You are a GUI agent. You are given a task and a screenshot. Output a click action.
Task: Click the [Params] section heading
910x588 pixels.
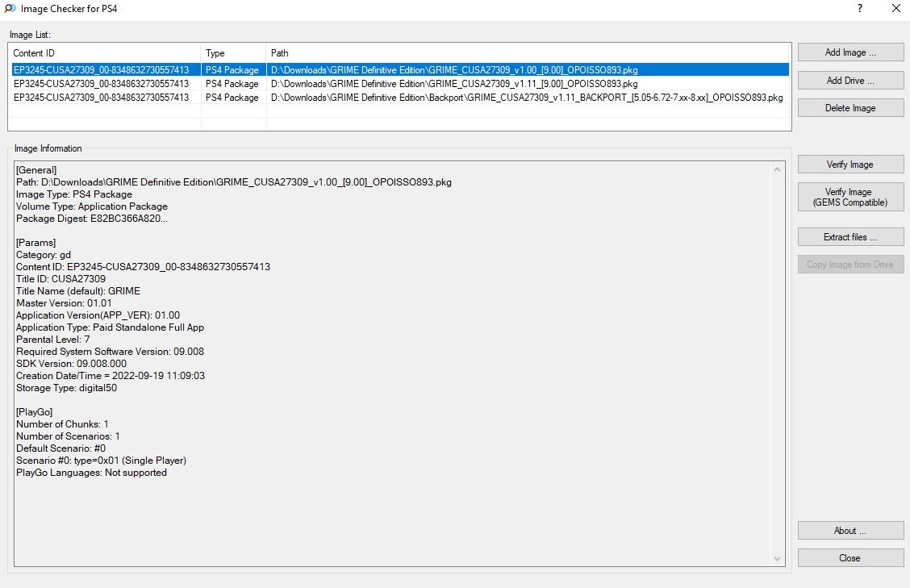36,243
